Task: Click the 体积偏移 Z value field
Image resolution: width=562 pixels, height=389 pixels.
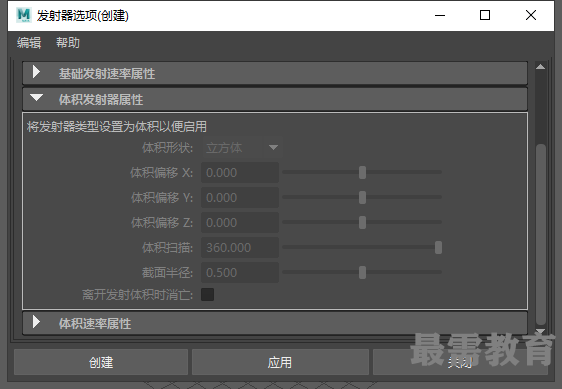Action: pyautogui.click(x=240, y=223)
